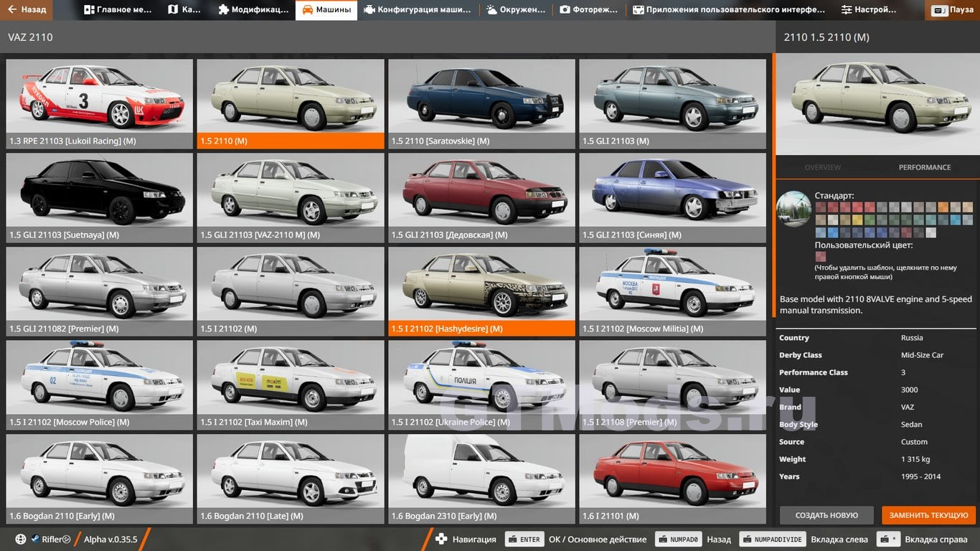Select the 1.5 GLI 211082 Premier car
This screenshot has width=980, height=551.
point(100,291)
